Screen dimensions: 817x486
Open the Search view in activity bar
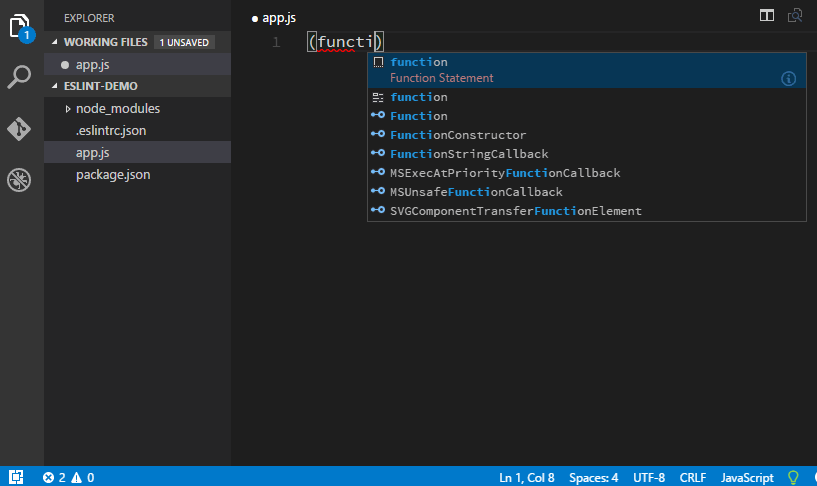tap(19, 77)
